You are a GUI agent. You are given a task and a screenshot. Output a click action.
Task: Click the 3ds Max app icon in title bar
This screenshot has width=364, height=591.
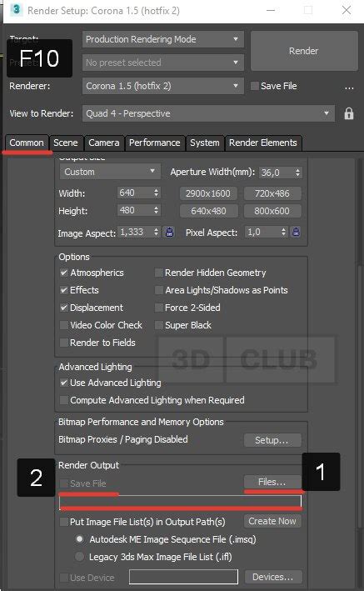point(16,9)
